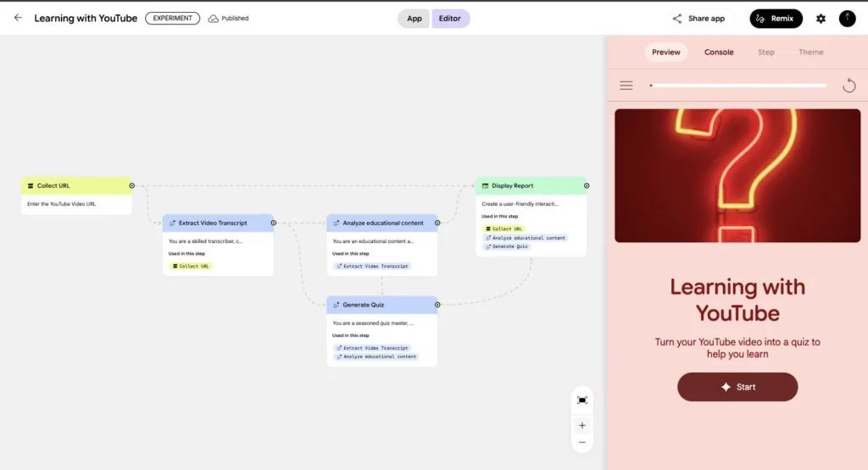
Task: Restart the preview with reload icon
Action: pyautogui.click(x=849, y=86)
